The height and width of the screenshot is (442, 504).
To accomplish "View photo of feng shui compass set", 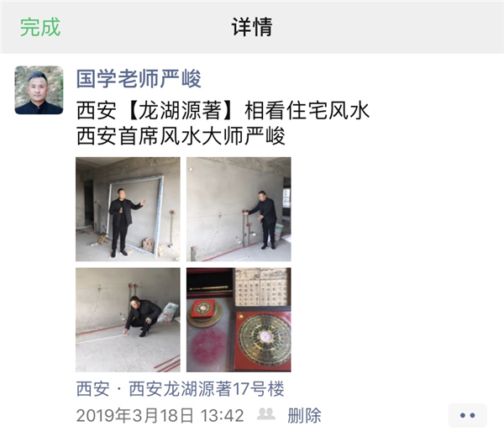I will pos(239,320).
